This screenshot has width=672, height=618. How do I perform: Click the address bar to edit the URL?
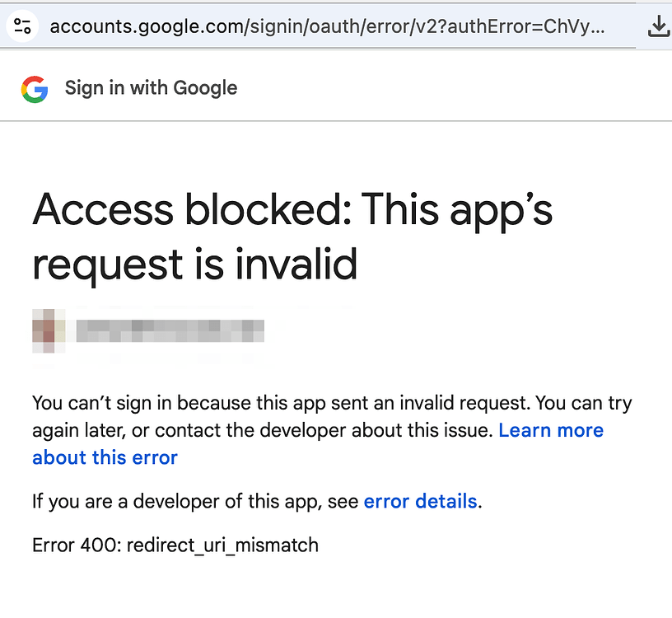tap(329, 26)
